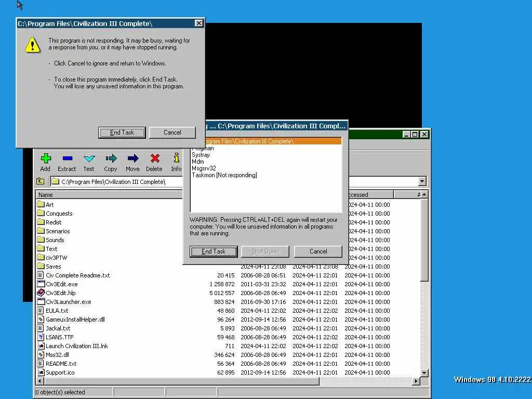
Task: Select the Conquests folder icon
Action: [41, 213]
